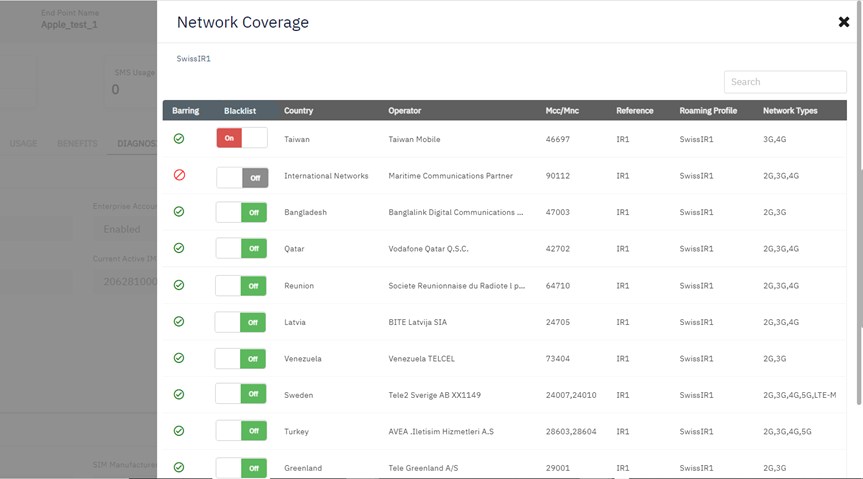Image resolution: width=863 pixels, height=479 pixels.
Task: Click the barring check icon for Bangladesh
Action: pos(179,212)
